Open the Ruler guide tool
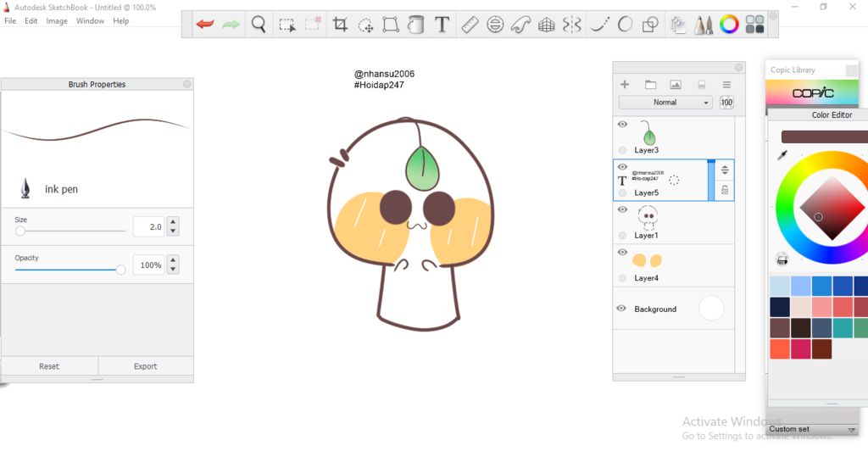The width and height of the screenshot is (868, 457). pos(470,25)
